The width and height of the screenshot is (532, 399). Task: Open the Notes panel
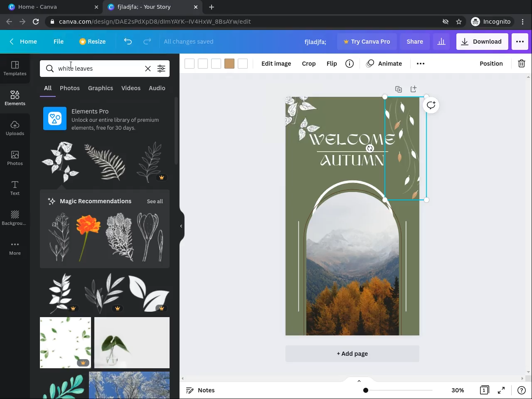(x=200, y=390)
